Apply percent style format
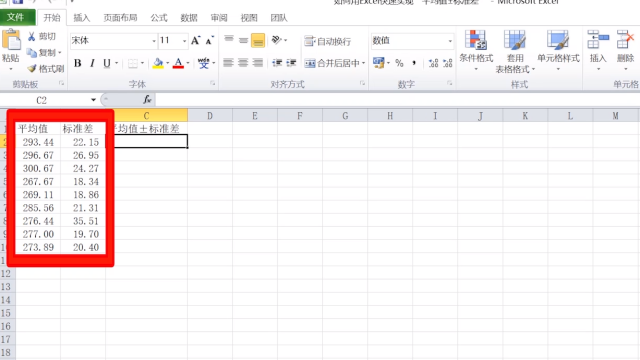Image resolution: width=640 pixels, height=360 pixels. pos(399,63)
